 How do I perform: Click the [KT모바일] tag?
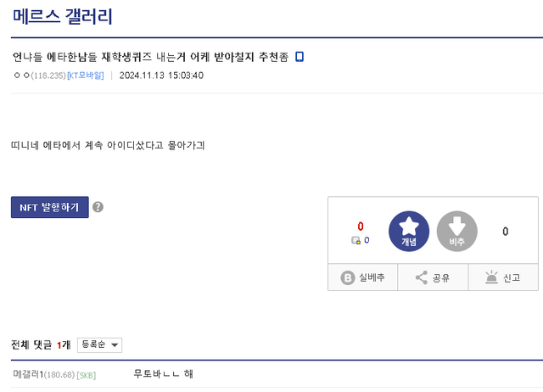[85, 76]
